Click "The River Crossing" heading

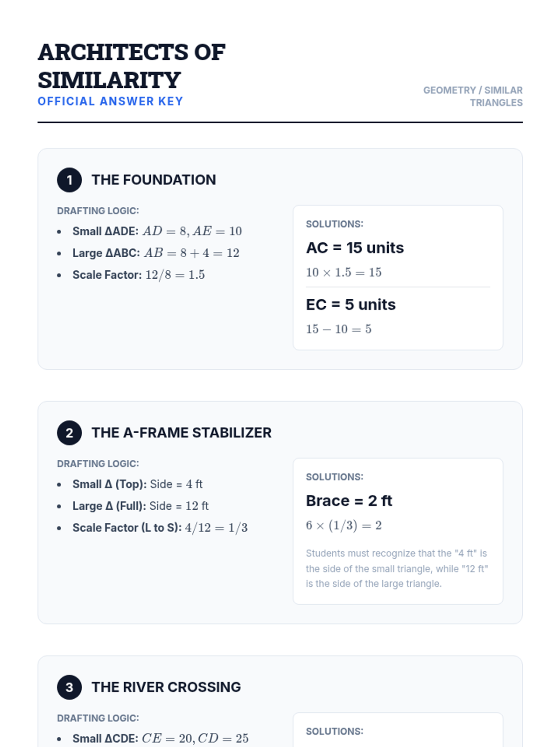[166, 687]
